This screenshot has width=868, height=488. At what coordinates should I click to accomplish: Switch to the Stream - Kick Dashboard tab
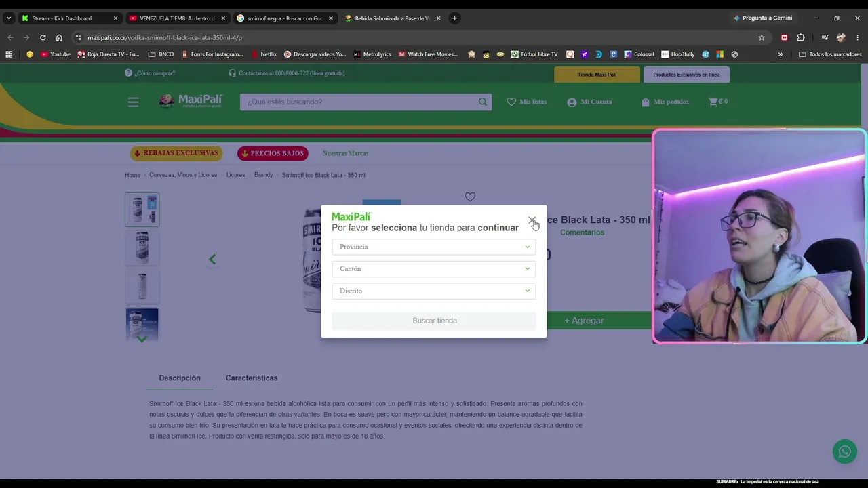click(69, 18)
